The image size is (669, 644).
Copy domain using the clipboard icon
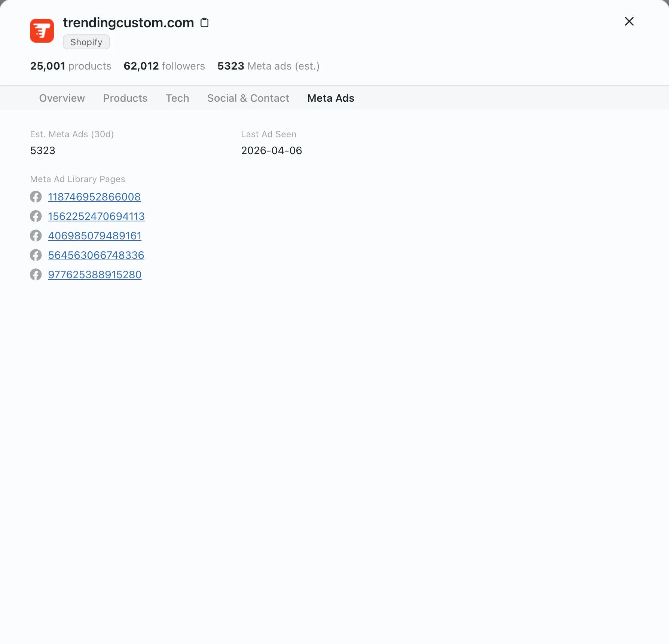click(204, 23)
